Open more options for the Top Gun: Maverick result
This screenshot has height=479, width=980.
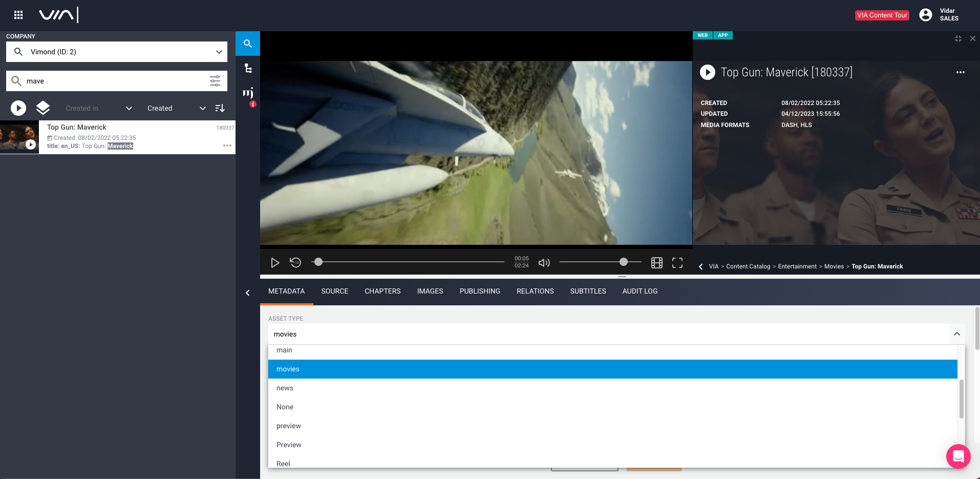tap(227, 146)
